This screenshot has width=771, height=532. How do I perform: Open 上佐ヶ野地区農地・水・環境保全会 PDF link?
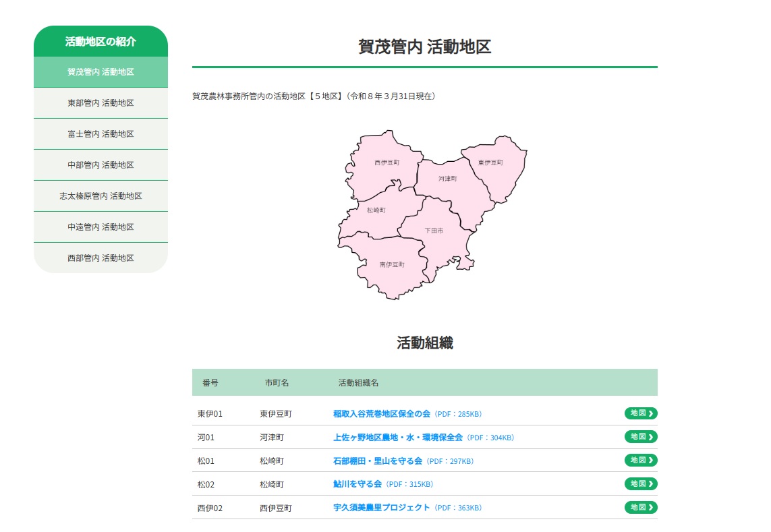point(424,438)
